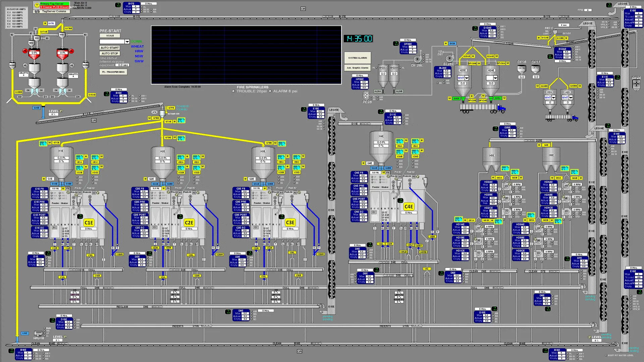Image resolution: width=644 pixels, height=362 pixels.
Task: Toggle the ALARM 8 psi sprinkler indicator
Action: click(270, 91)
